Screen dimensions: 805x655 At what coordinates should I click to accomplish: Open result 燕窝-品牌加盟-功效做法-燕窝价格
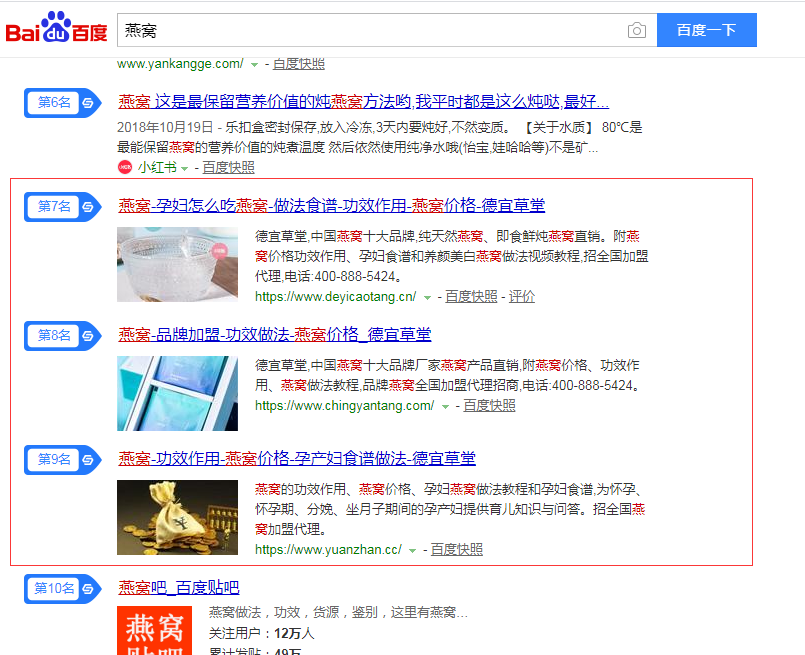pyautogui.click(x=275, y=335)
